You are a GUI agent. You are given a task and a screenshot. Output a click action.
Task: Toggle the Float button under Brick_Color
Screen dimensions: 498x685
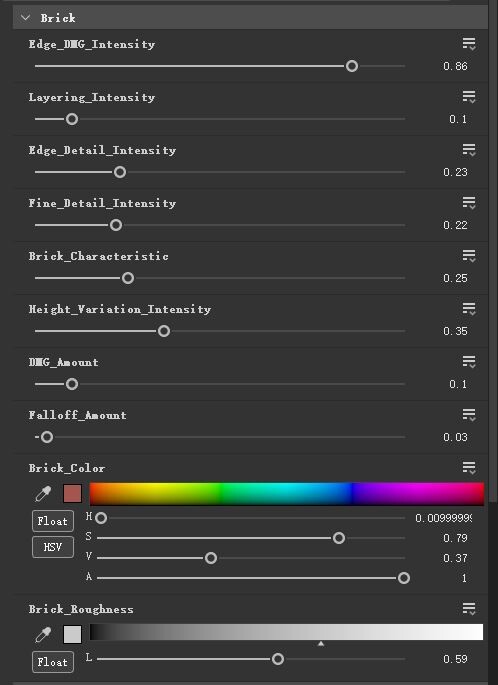click(x=53, y=521)
